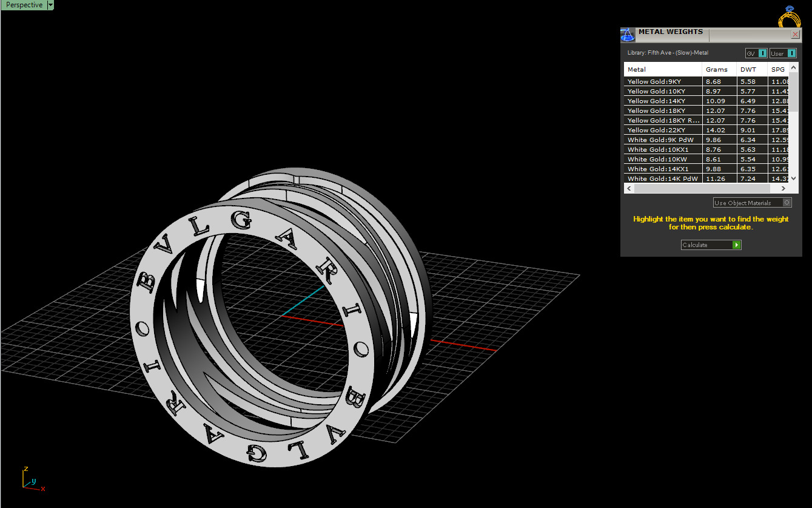Click the 14.02 grams cell
The image size is (812, 508).
tap(719, 130)
